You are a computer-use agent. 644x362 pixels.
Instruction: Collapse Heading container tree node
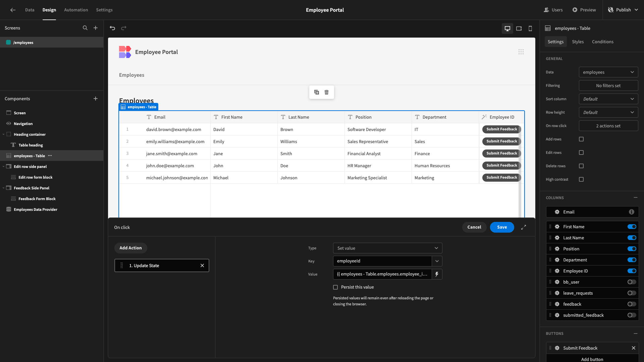coord(4,134)
